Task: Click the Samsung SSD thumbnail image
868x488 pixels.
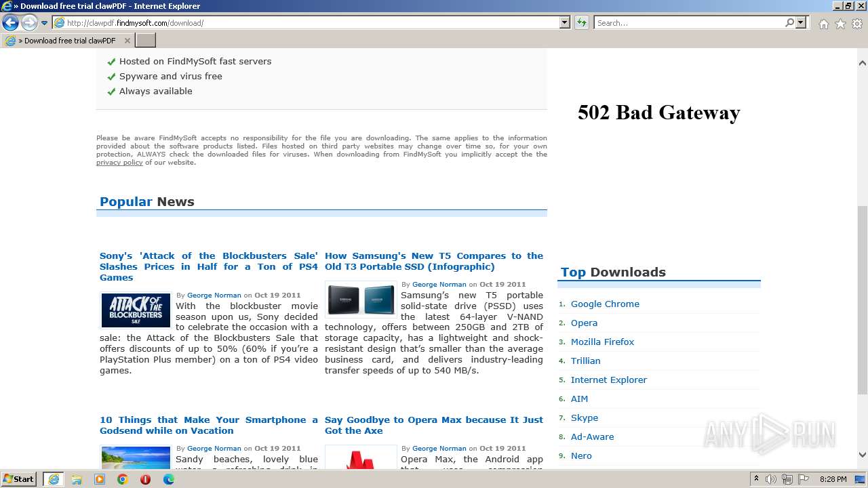Action: click(x=361, y=300)
